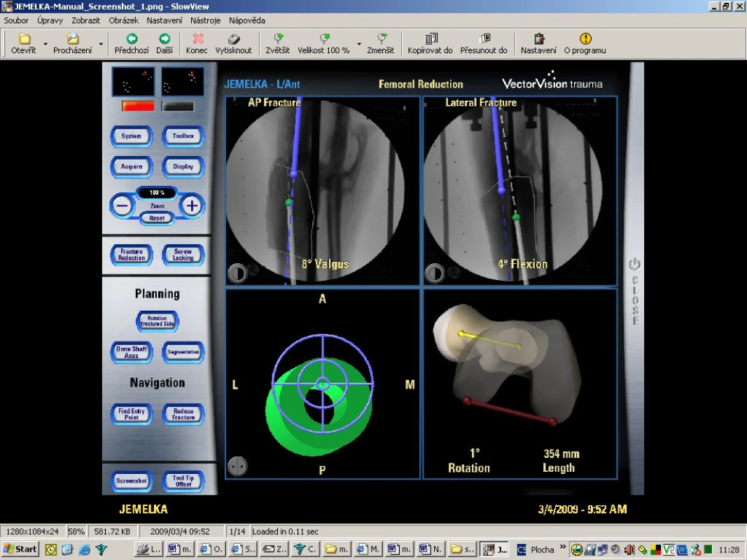Screen dimensions: 747x560
Task: Click the 1/14 image counter in status bar
Action: click(x=237, y=531)
